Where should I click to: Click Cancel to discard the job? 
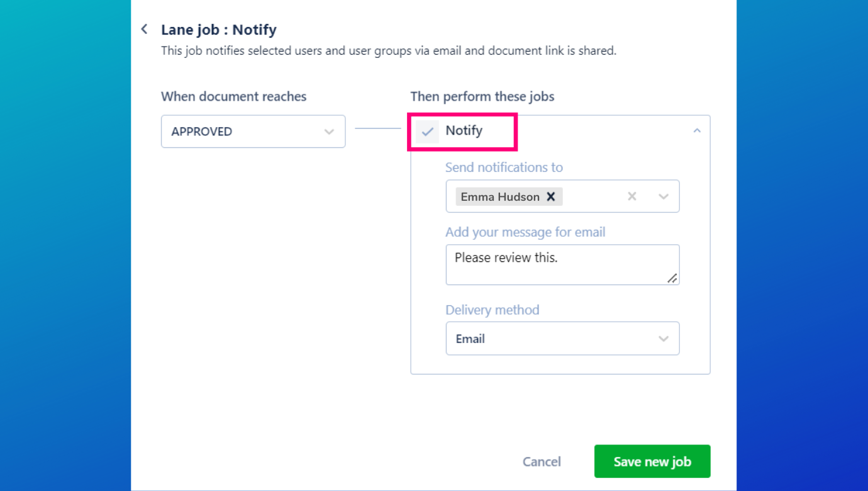pos(541,461)
